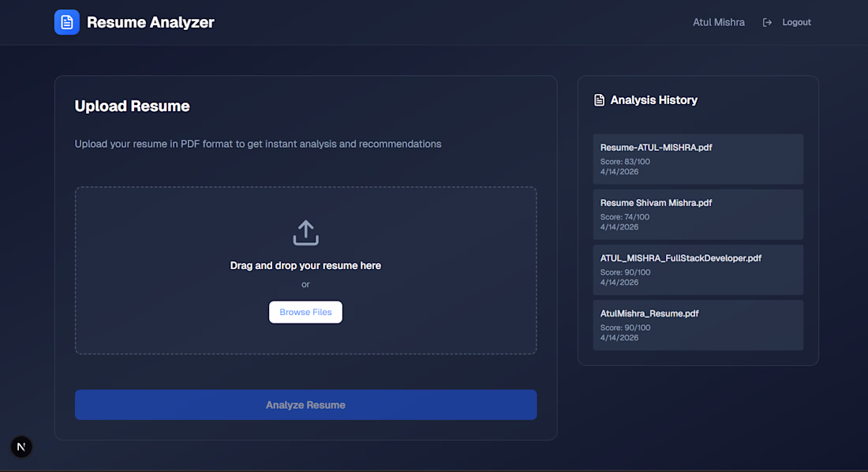Viewport: 868px width, 472px height.
Task: Click the upload arrow icon in drop zone
Action: coord(305,233)
